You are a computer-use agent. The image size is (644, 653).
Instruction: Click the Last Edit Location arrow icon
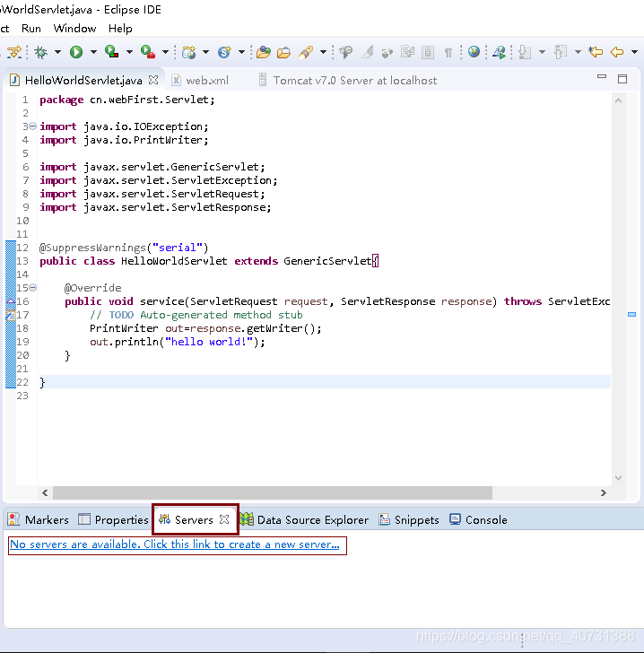596,52
